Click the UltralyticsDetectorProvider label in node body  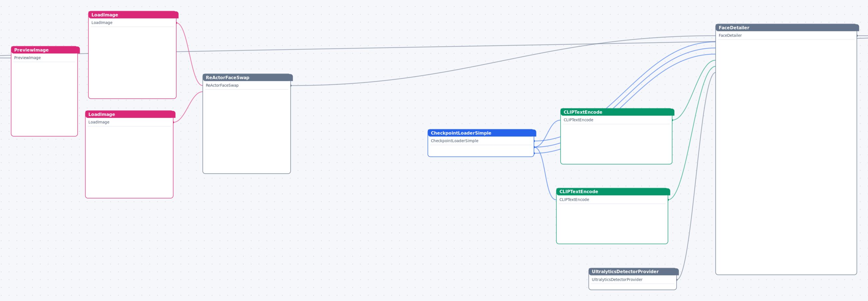617,279
